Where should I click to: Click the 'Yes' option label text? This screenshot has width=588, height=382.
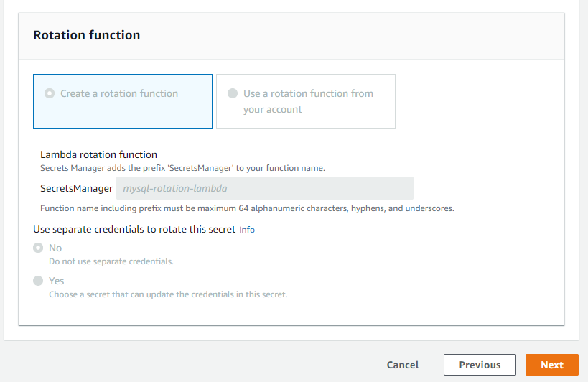(57, 281)
